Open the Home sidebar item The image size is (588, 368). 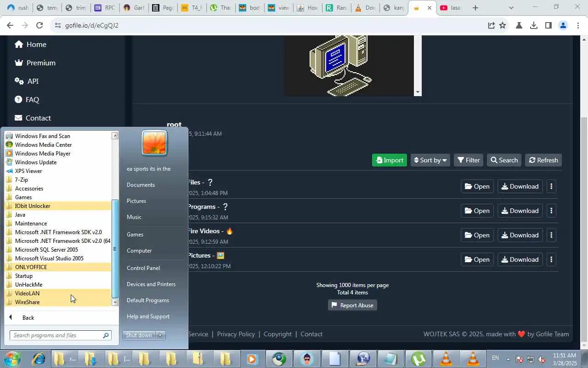coord(30,44)
